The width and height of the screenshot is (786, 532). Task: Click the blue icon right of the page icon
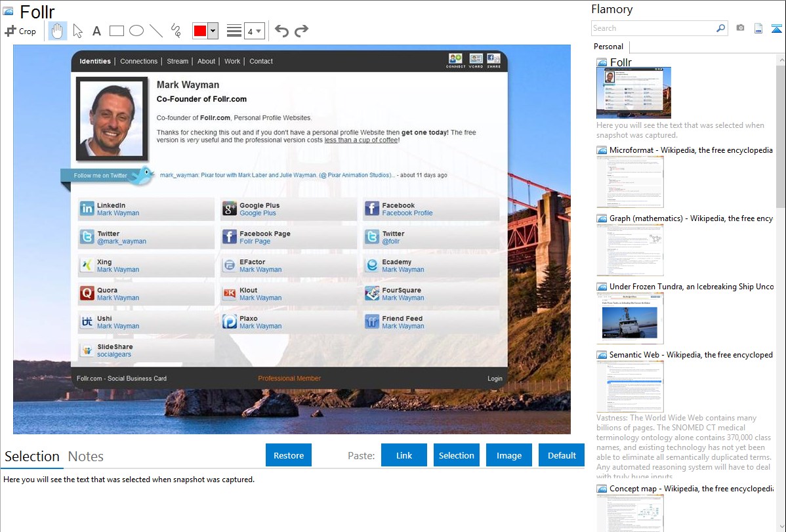click(x=776, y=28)
